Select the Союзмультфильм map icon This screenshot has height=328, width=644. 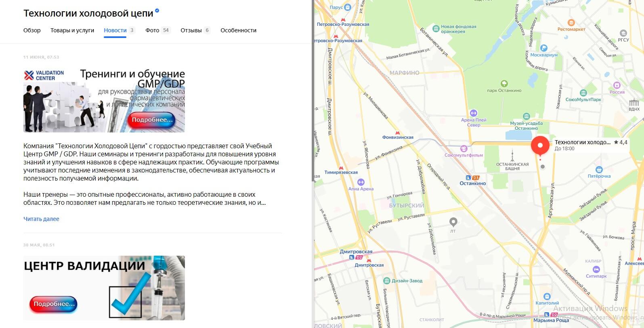click(464, 148)
